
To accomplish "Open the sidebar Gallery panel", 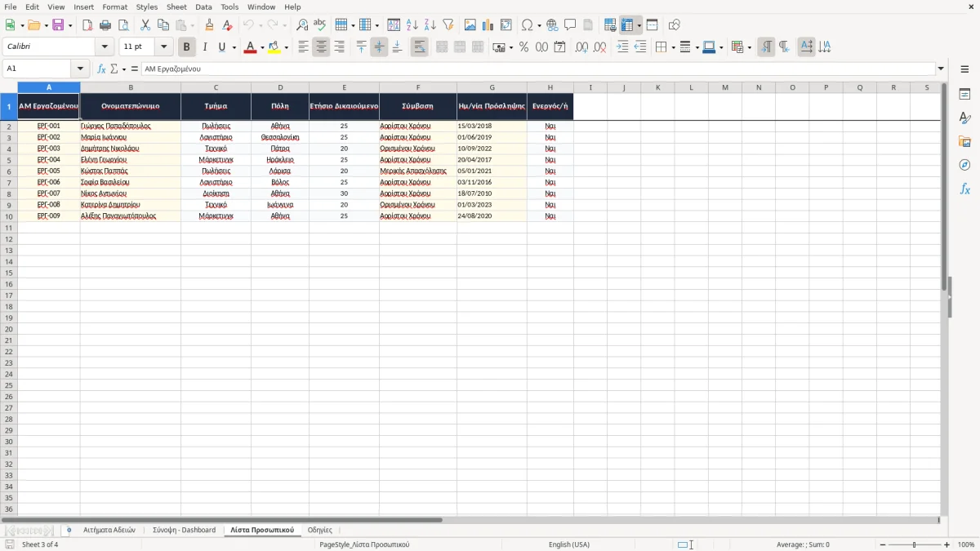I will tap(964, 141).
